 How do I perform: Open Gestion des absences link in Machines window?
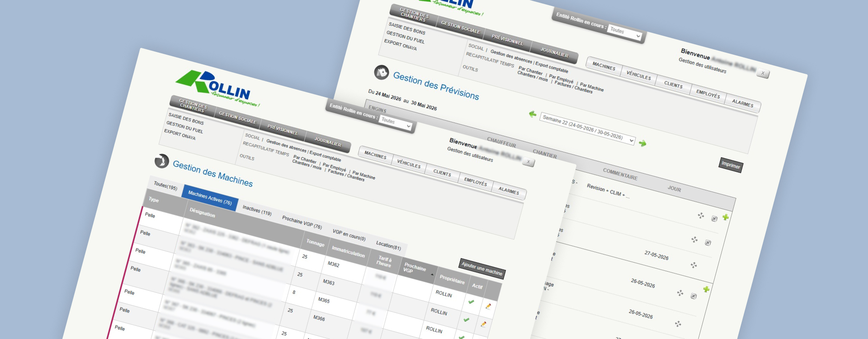(286, 146)
